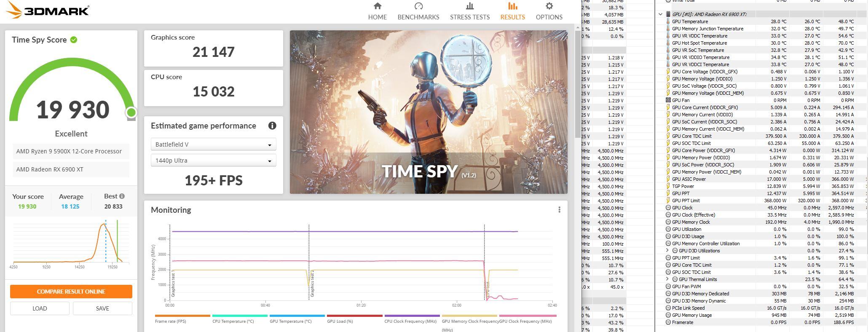Expand GPU D3D Utilizations in HWiNFO
The height and width of the screenshot is (332, 868).
pyautogui.click(x=667, y=251)
